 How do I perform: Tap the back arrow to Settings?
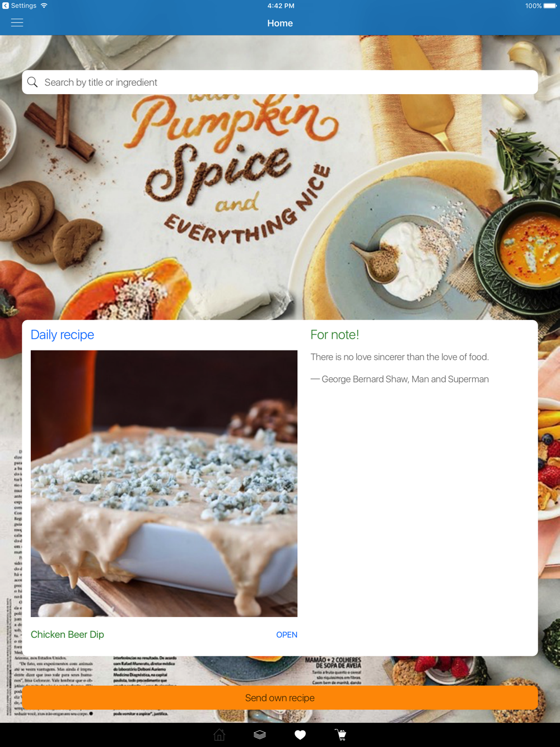(x=6, y=6)
